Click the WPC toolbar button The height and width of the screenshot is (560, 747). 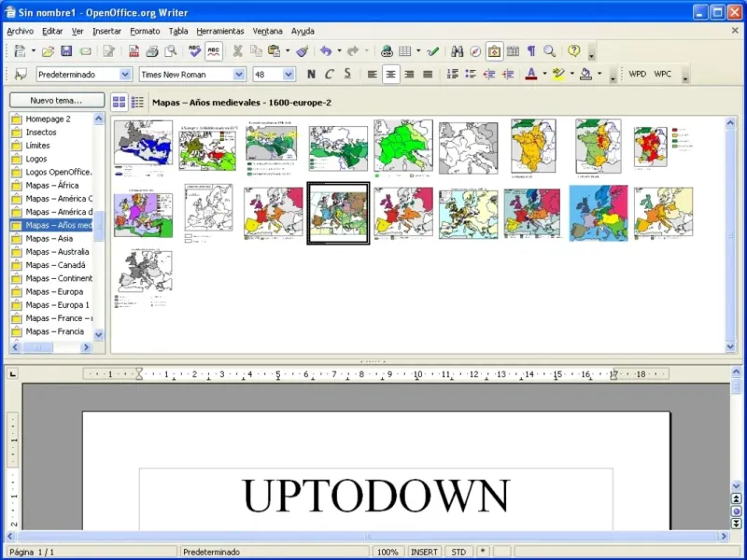click(x=662, y=74)
